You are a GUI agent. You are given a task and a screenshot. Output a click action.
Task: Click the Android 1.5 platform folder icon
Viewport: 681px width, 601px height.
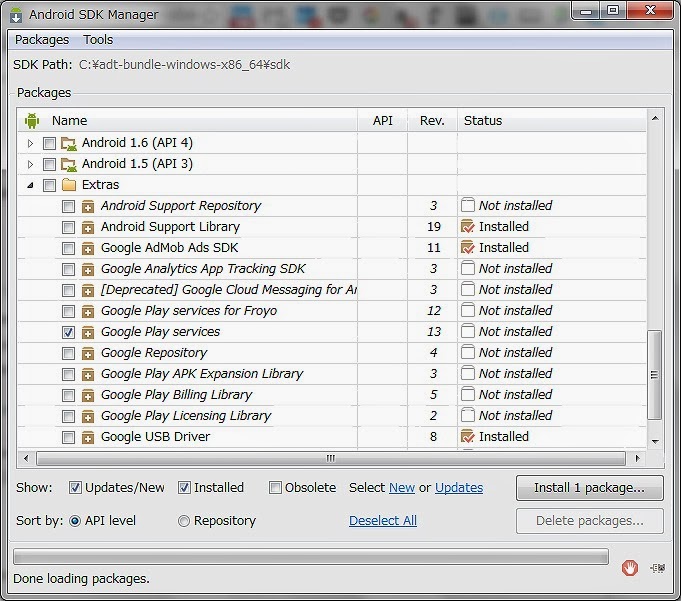(69, 164)
